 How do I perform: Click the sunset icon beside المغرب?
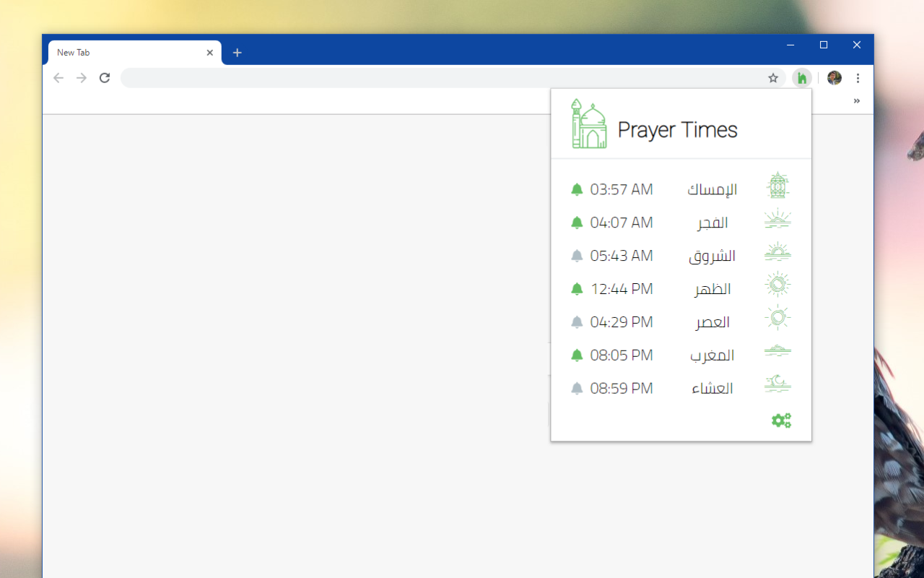[777, 351]
